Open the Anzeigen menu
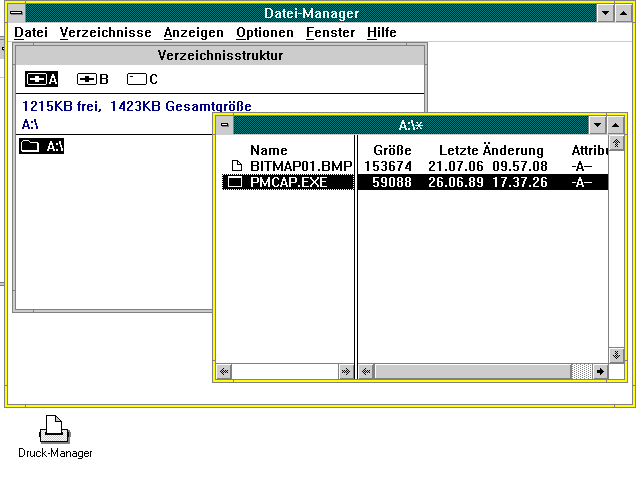Viewport: 640px width, 480px height. tap(187, 33)
